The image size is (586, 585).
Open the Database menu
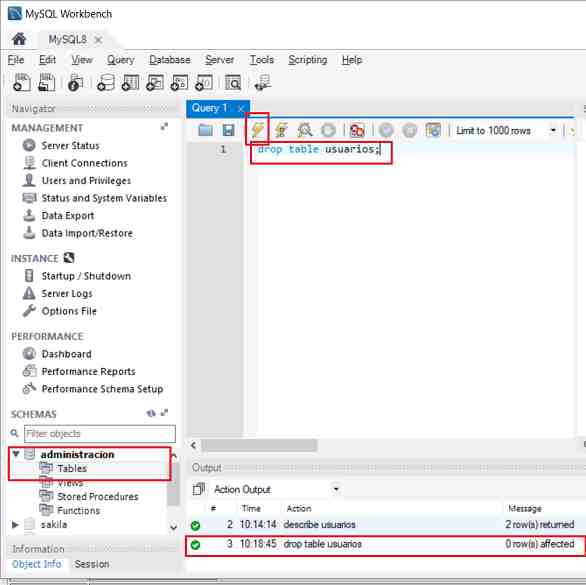point(170,60)
